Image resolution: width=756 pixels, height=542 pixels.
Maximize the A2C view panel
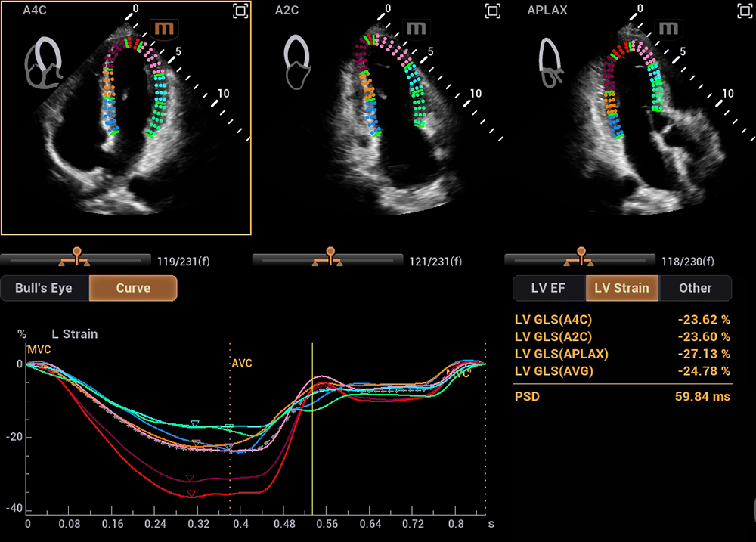(x=493, y=11)
